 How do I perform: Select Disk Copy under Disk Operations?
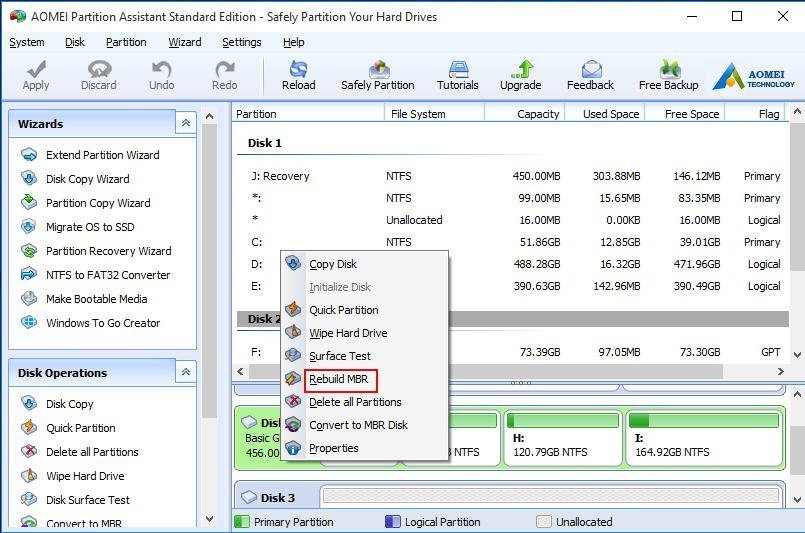69,404
